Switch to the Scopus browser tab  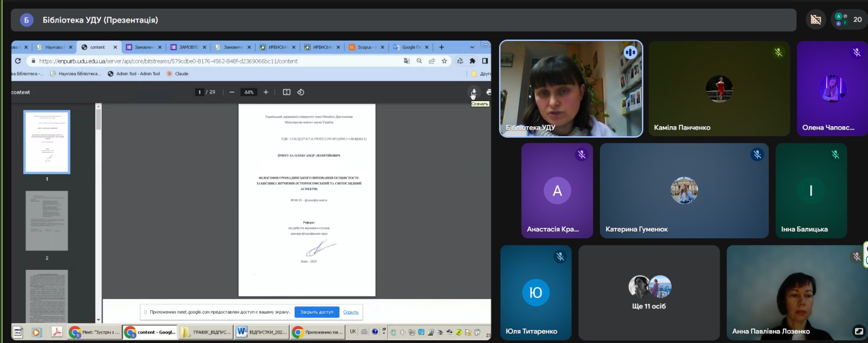[x=364, y=47]
